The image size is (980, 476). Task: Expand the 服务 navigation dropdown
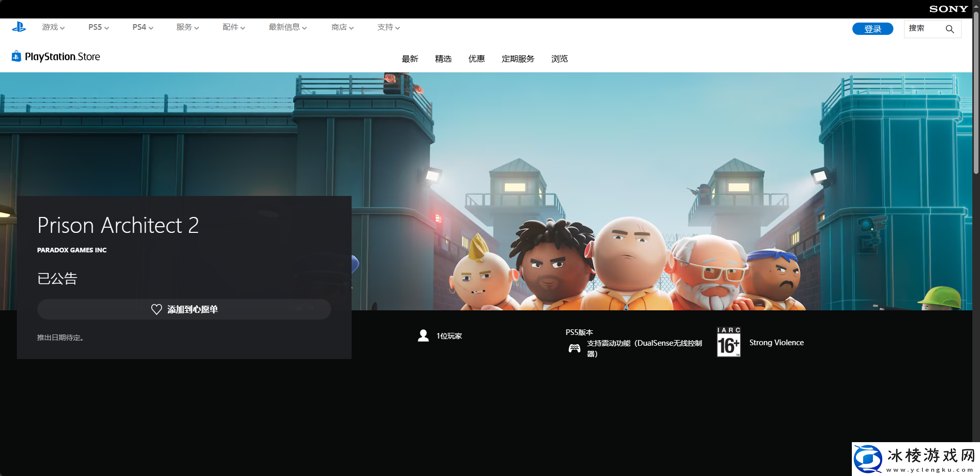click(x=188, y=27)
